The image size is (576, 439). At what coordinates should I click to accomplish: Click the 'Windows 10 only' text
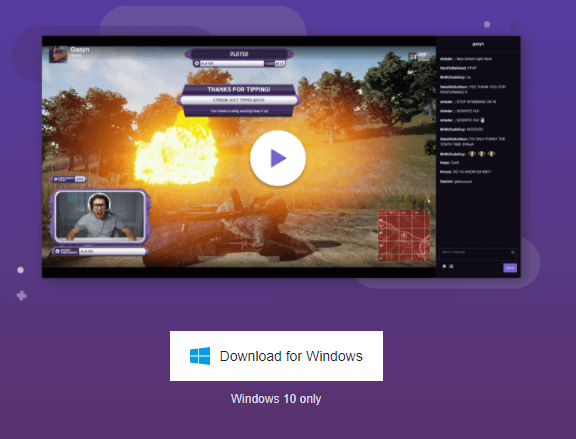tap(276, 399)
